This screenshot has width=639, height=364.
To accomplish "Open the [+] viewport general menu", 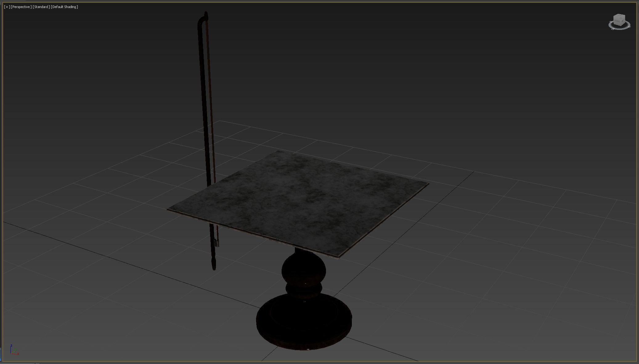I will pyautogui.click(x=7, y=7).
